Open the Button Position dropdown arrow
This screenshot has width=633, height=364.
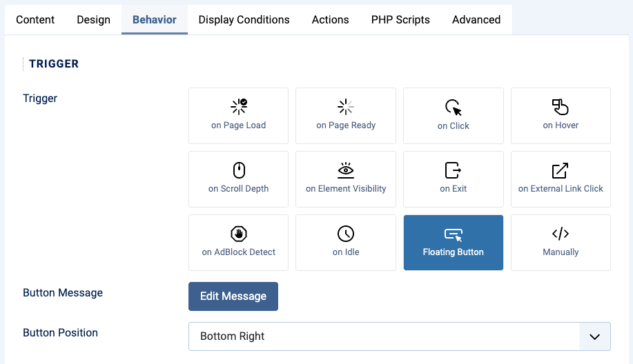pos(594,336)
